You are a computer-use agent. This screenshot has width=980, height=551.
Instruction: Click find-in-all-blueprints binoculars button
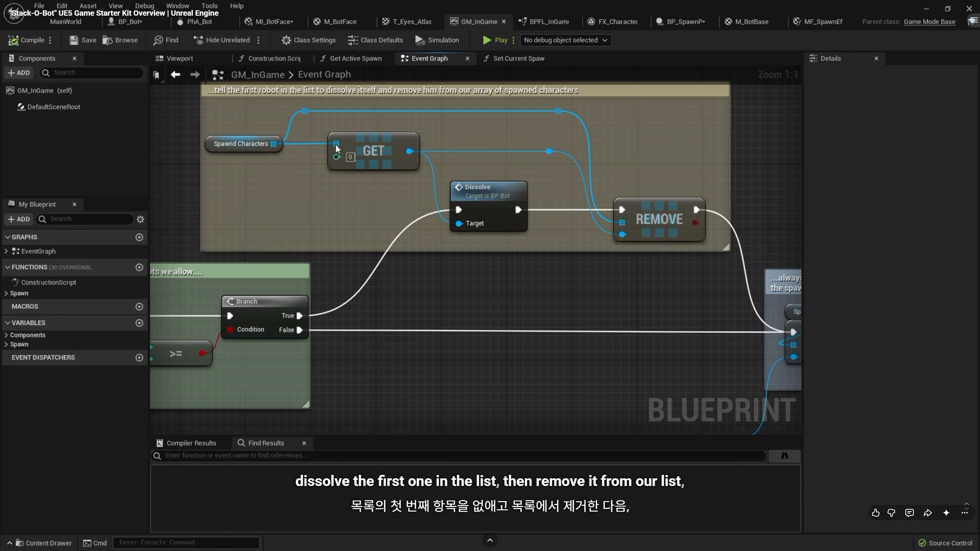(x=784, y=456)
